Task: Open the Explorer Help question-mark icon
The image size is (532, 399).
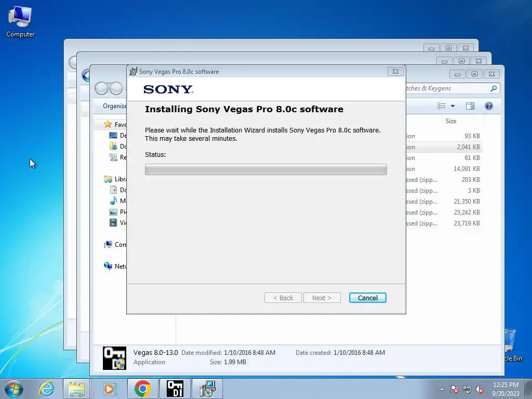Action: pos(488,106)
